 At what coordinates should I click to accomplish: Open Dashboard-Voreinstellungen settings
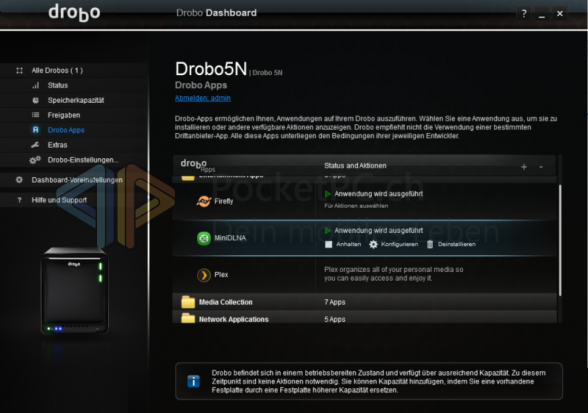pos(76,180)
